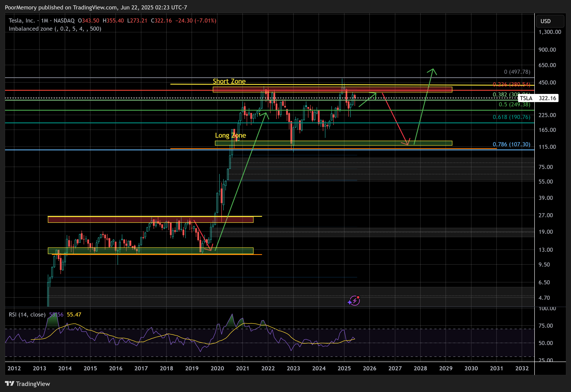Click the open price O343.50 value

88,21
